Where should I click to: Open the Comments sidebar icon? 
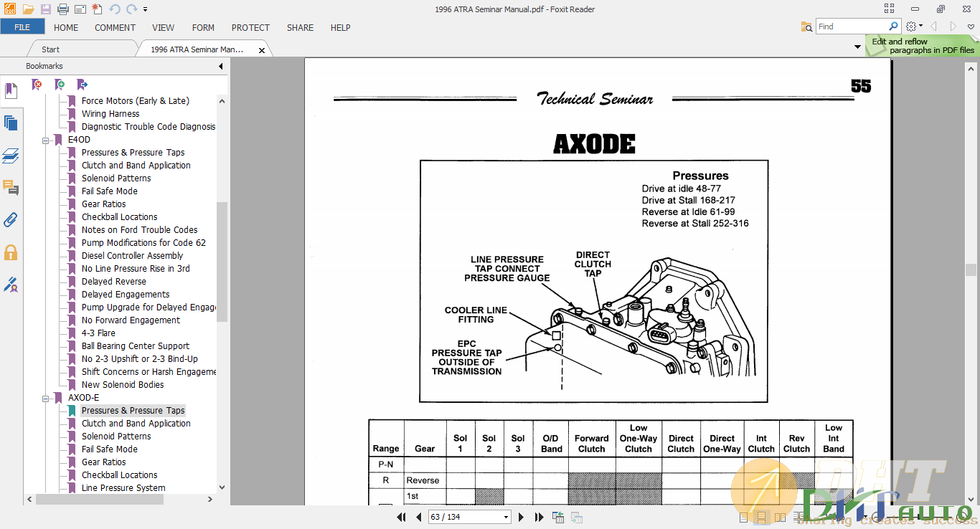tap(11, 188)
